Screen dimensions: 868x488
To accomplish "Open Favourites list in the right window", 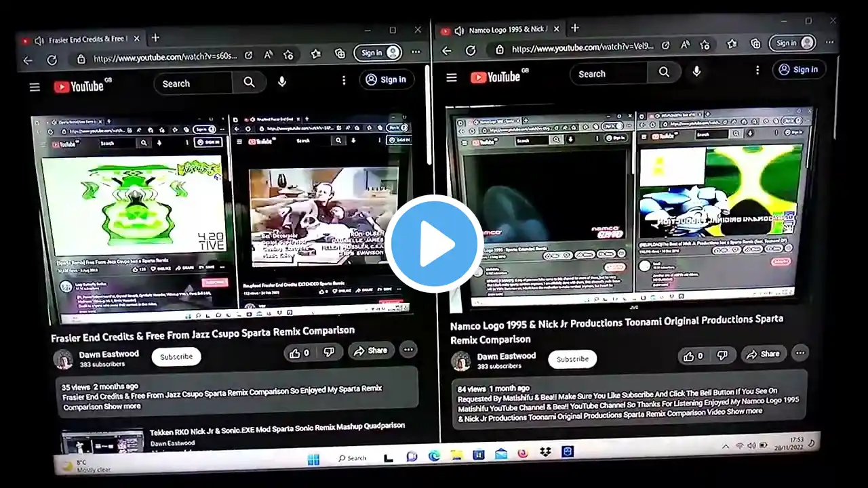I will (732, 44).
